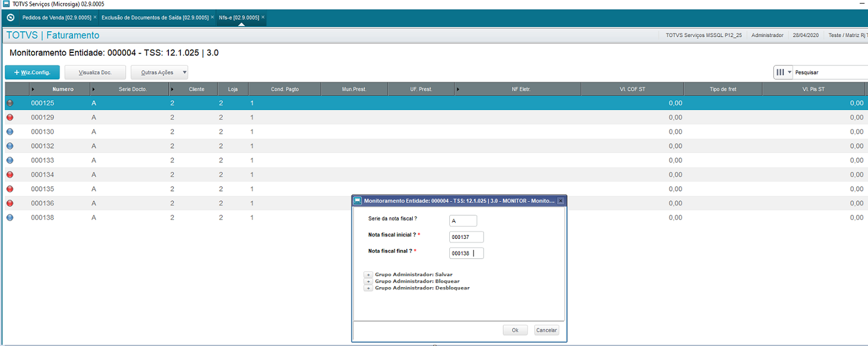Switch to Pedidos de Venda tab
The width and height of the screenshot is (868, 346).
57,18
